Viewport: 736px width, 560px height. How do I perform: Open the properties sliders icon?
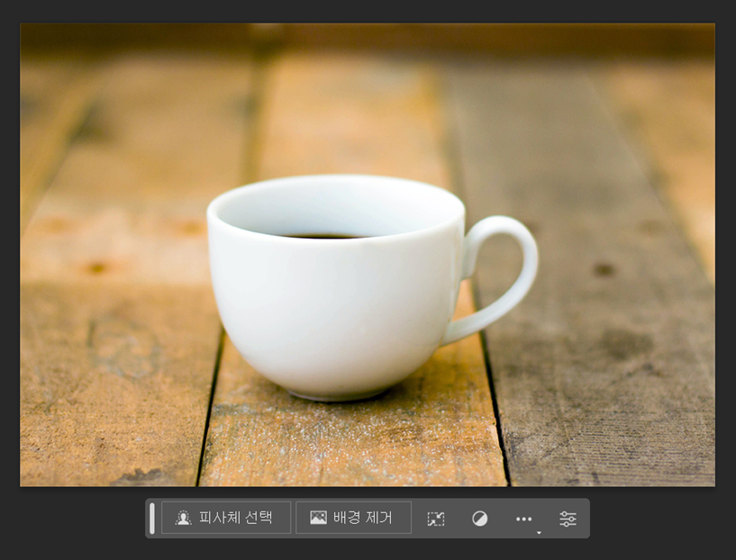568,519
